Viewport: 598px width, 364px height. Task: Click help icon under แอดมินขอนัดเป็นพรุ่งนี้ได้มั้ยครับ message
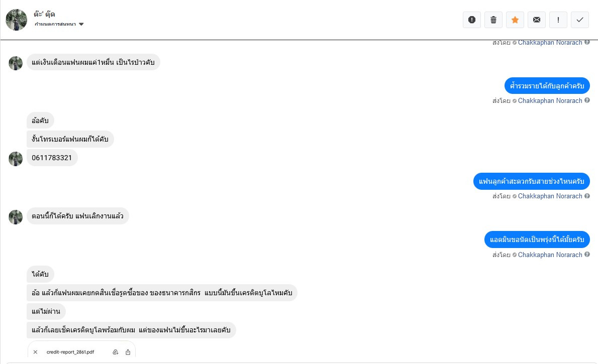[587, 255]
